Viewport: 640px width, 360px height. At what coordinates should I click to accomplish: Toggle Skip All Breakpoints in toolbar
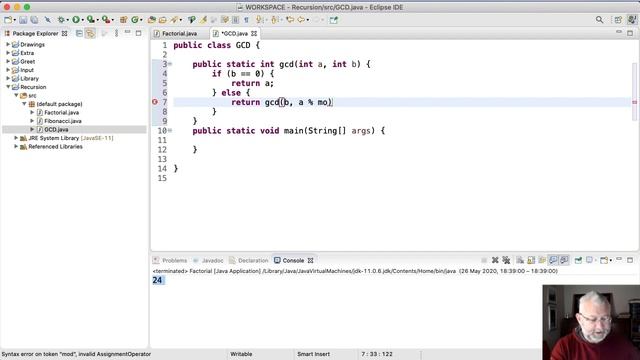pyautogui.click(x=48, y=20)
